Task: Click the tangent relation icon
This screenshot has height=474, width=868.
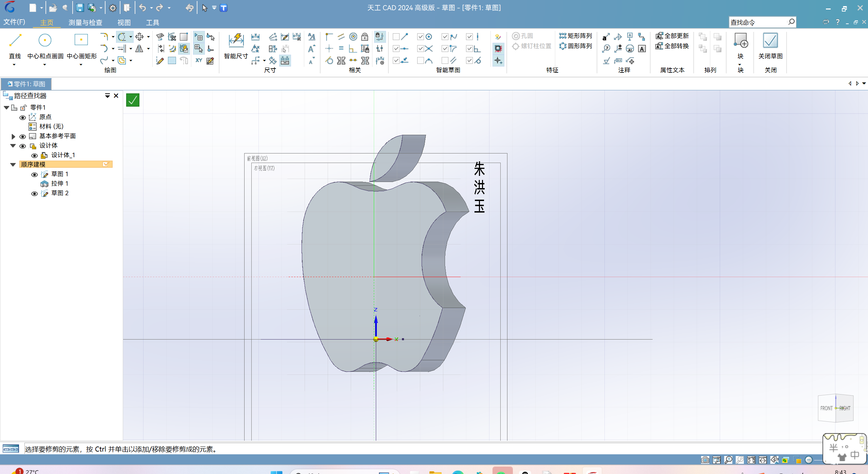Action: [x=329, y=61]
